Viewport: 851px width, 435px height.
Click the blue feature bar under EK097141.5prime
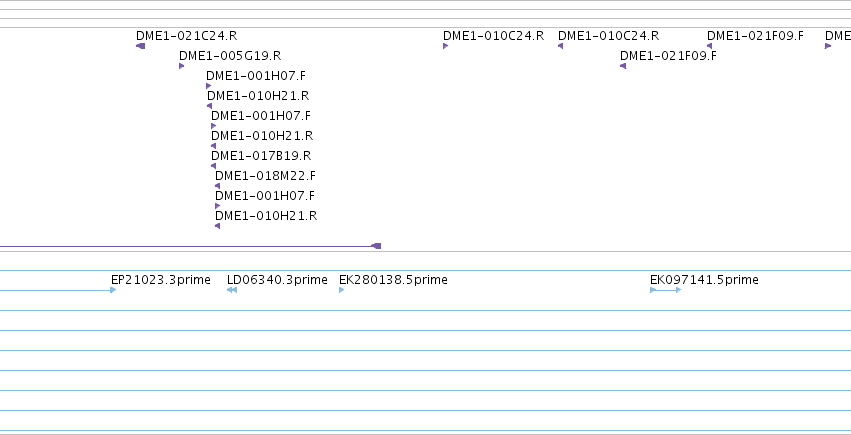tap(666, 290)
